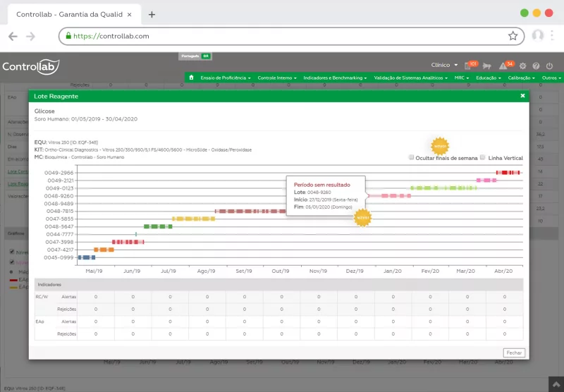Click the RC/W row label
Image resolution: width=564 pixels, height=392 pixels.
42,297
